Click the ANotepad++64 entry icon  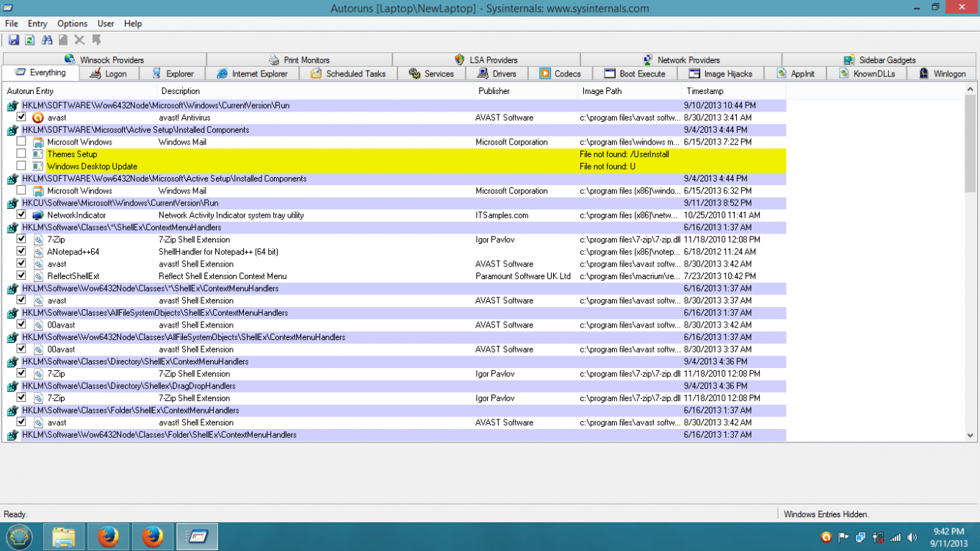coord(38,252)
